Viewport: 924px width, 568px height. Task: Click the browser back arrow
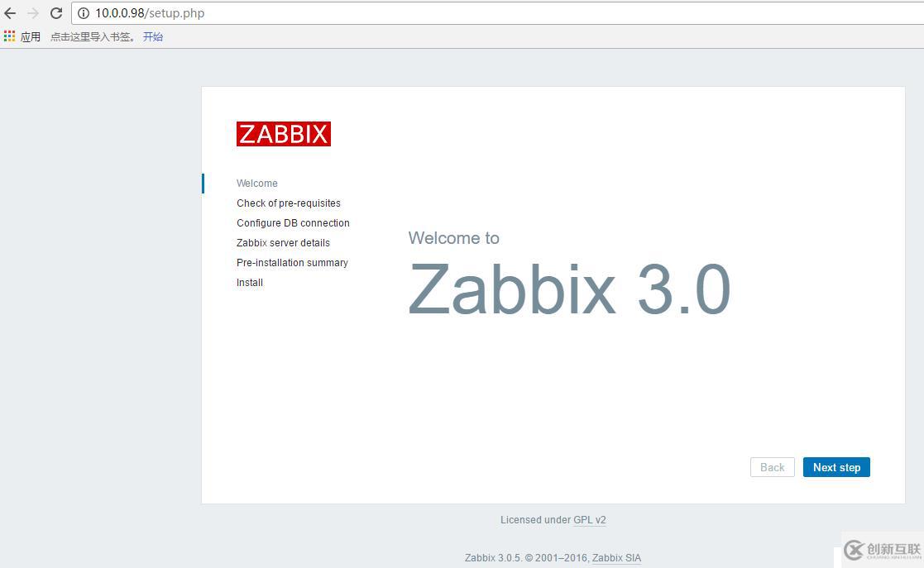[9, 13]
